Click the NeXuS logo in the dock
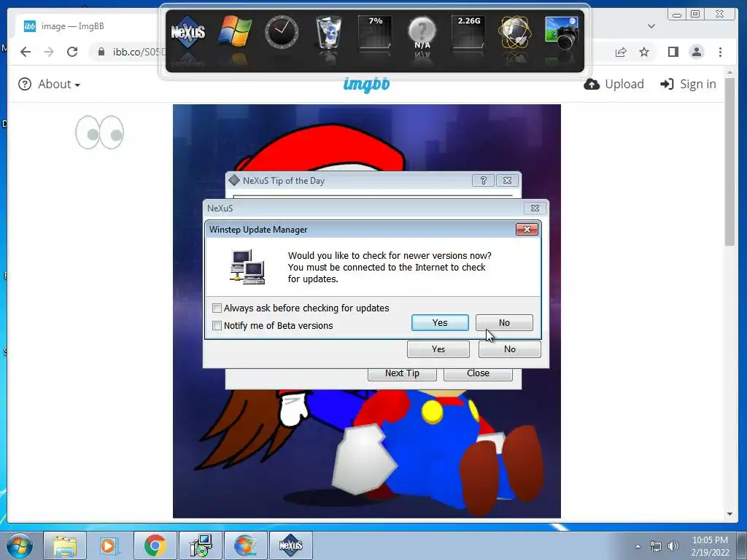The image size is (747, 560). click(187, 32)
